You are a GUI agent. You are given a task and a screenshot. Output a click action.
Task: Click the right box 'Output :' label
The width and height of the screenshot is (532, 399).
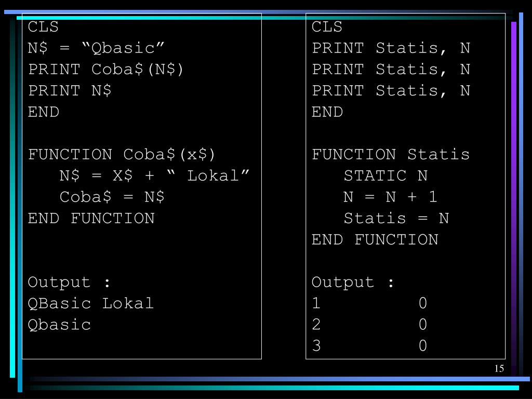pyautogui.click(x=353, y=282)
